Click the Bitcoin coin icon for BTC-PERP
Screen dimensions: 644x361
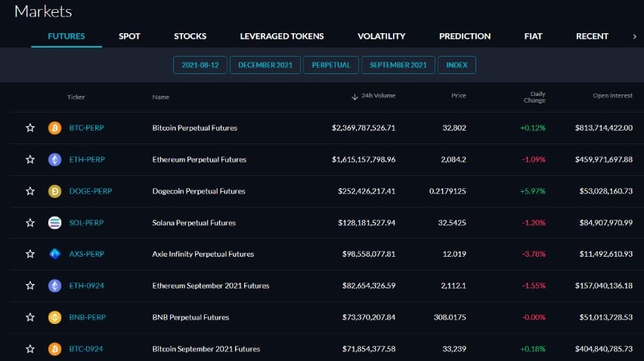pyautogui.click(x=54, y=128)
